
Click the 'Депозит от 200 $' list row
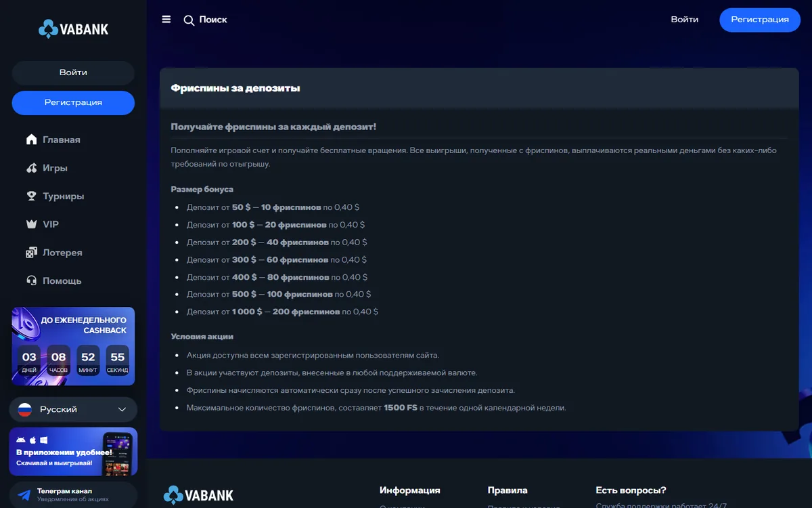click(x=277, y=242)
